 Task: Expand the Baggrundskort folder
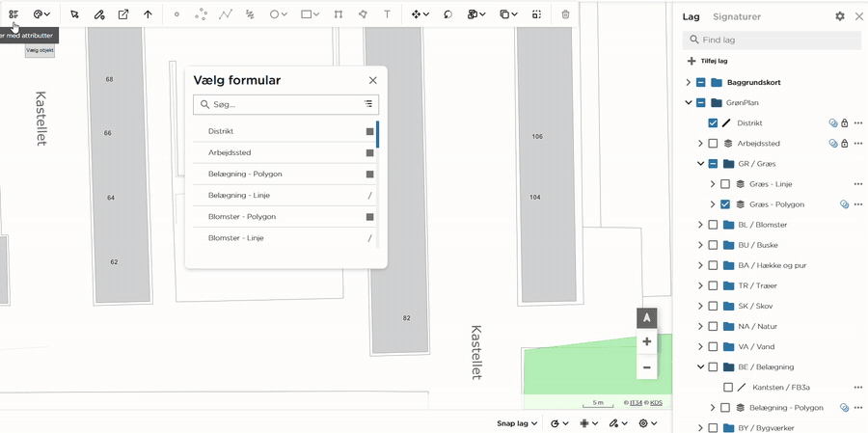point(688,83)
